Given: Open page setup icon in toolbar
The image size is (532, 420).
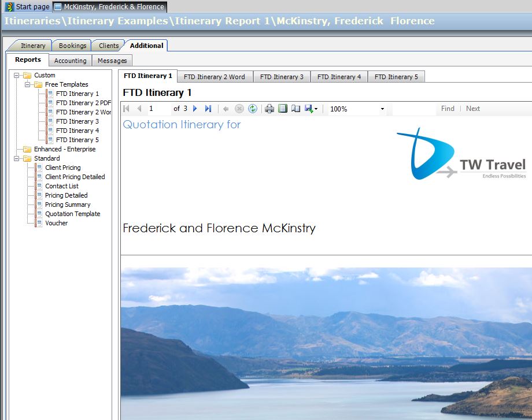Looking at the screenshot, I should 295,109.
